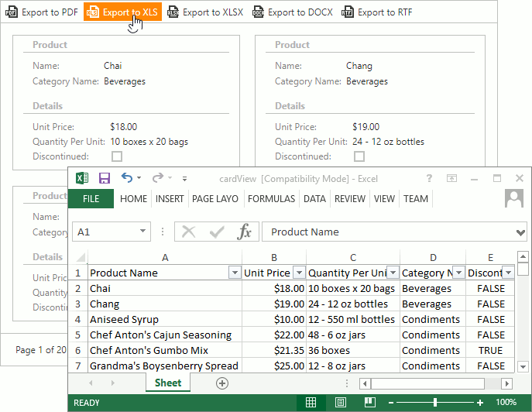The image size is (532, 412).
Task: Click the zoom in plus button
Action: (480, 403)
